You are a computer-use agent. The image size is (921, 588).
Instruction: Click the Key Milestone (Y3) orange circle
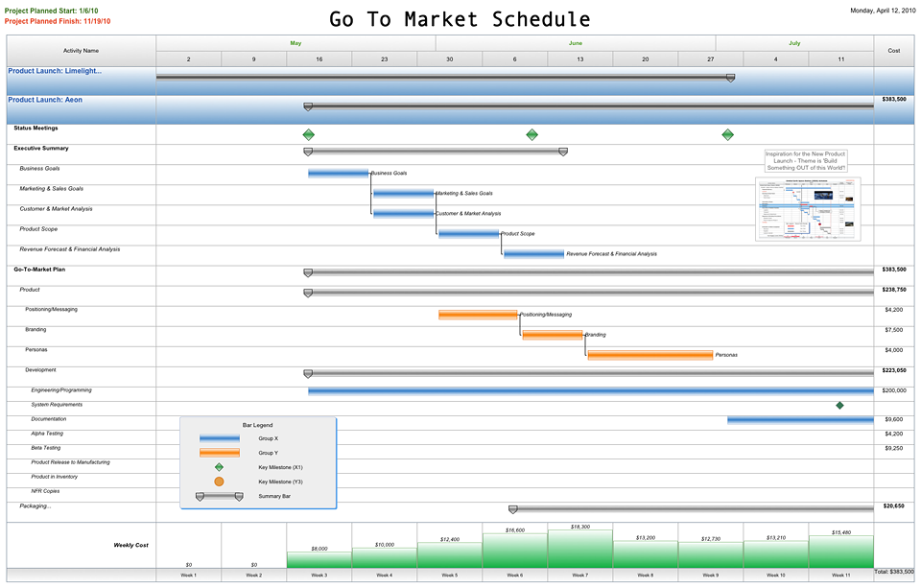point(219,482)
